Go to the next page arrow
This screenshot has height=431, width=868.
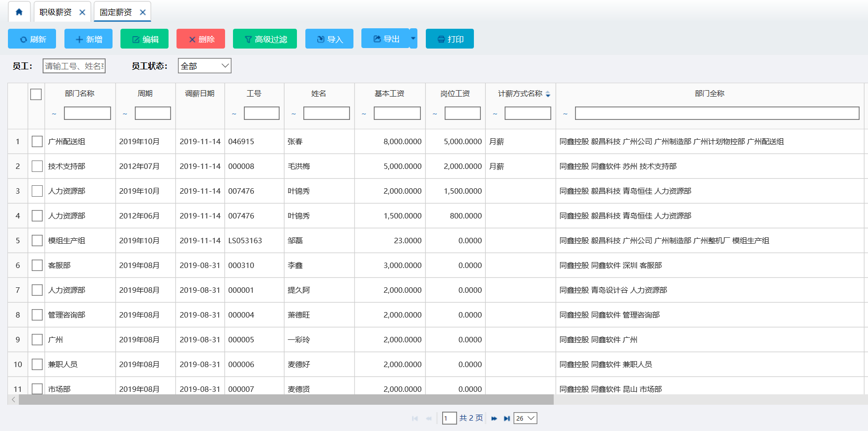point(494,419)
